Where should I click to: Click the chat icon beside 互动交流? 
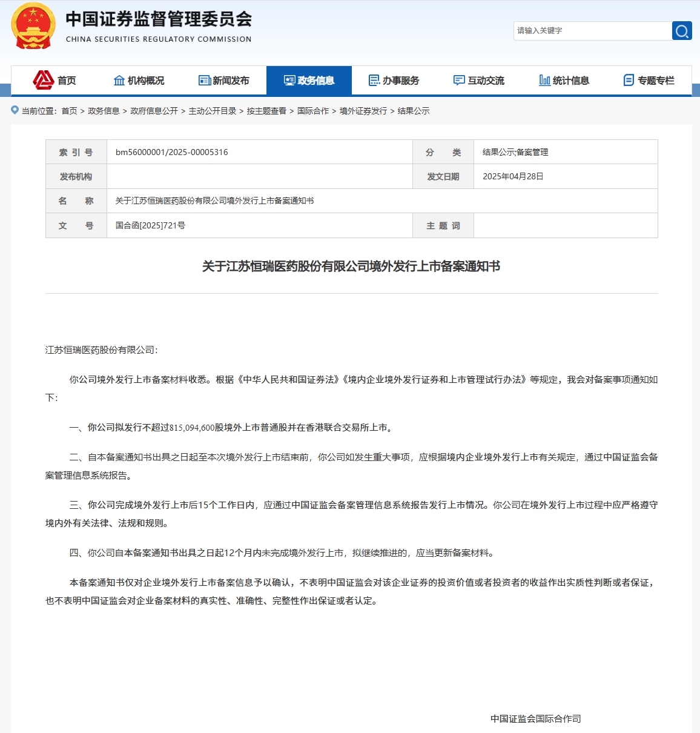pyautogui.click(x=460, y=81)
